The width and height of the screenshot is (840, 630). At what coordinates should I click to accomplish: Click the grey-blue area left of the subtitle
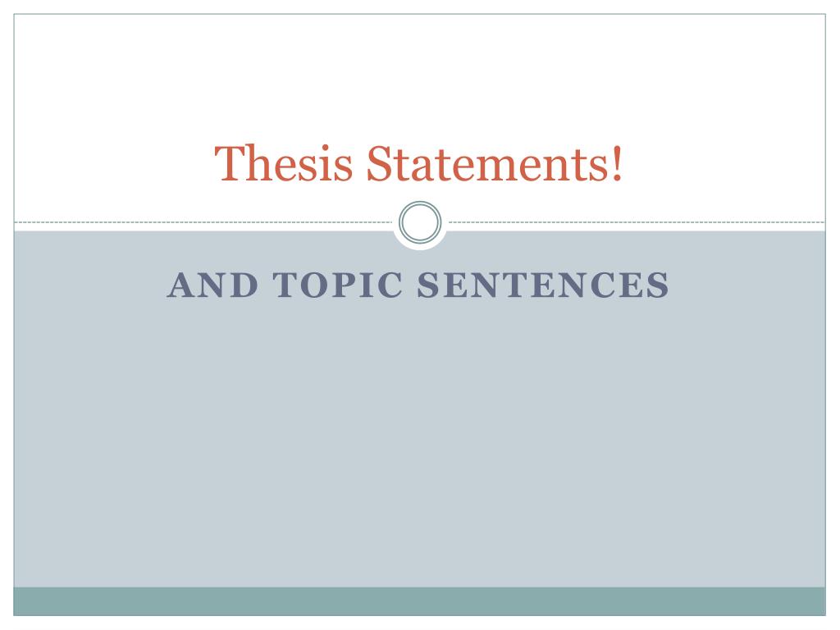(x=89, y=285)
